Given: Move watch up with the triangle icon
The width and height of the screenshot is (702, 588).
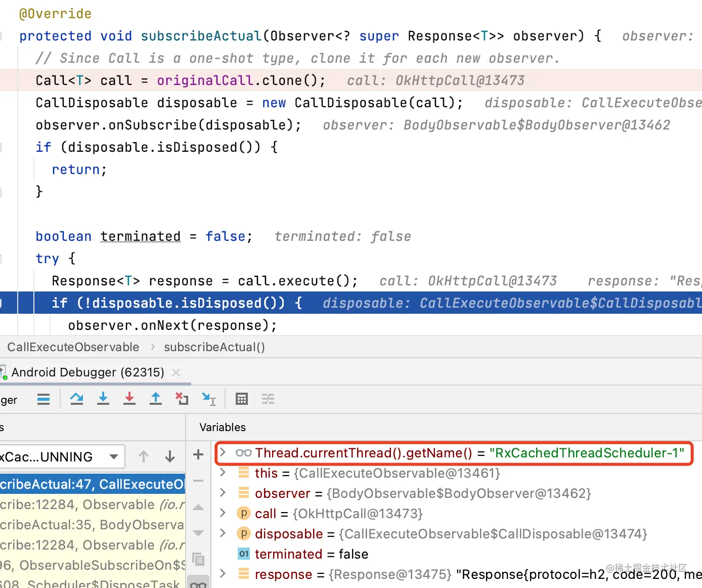Looking at the screenshot, I should (198, 508).
